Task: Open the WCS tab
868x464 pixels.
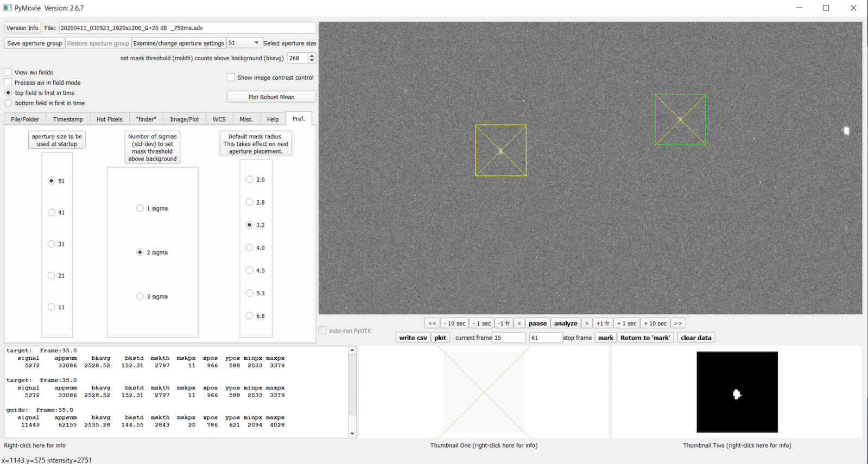Action: pyautogui.click(x=219, y=119)
